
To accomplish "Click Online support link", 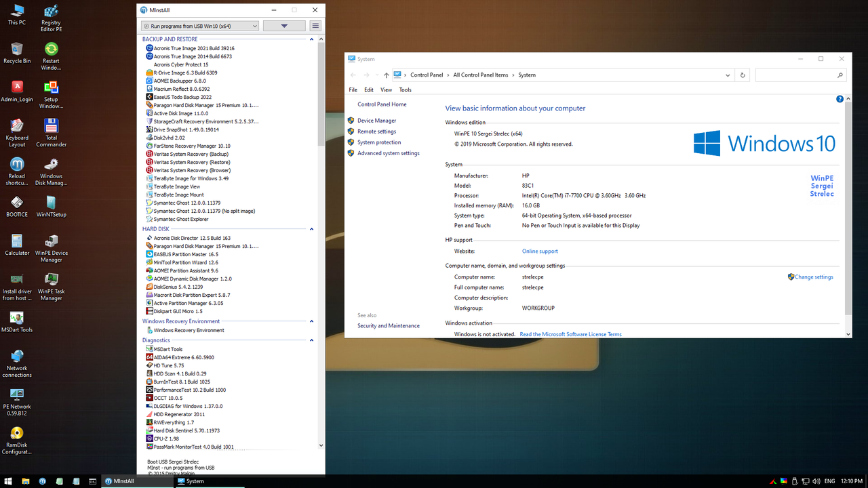I will 540,251.
